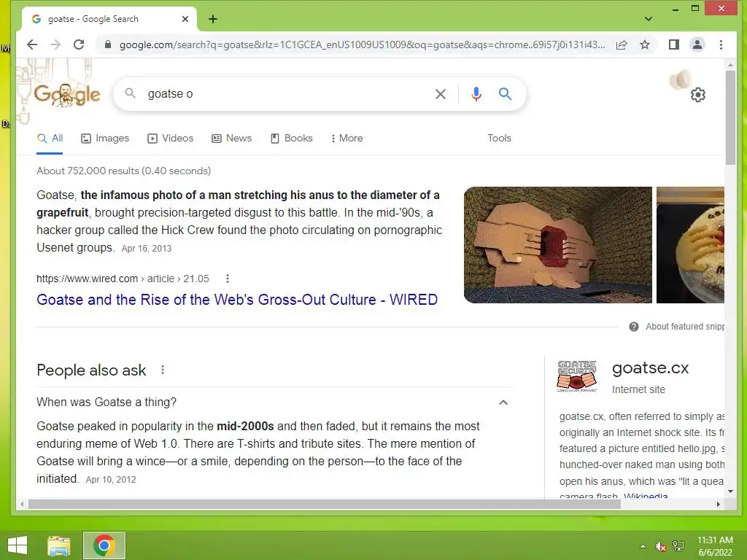Open the More search categories menu
The width and height of the screenshot is (747, 560).
pos(347,138)
